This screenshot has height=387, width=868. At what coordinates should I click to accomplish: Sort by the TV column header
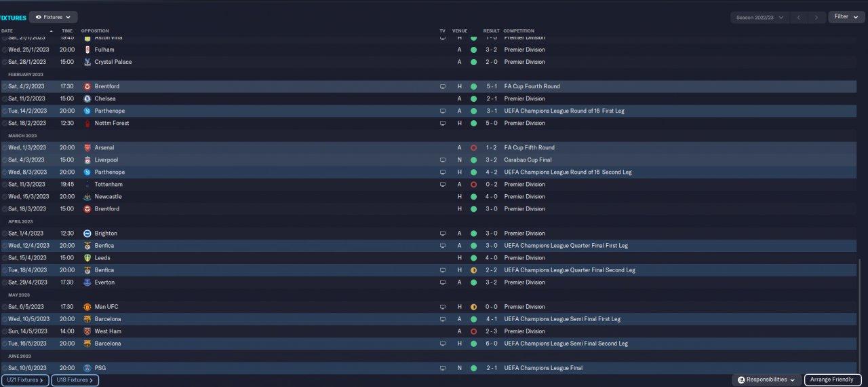pyautogui.click(x=442, y=31)
